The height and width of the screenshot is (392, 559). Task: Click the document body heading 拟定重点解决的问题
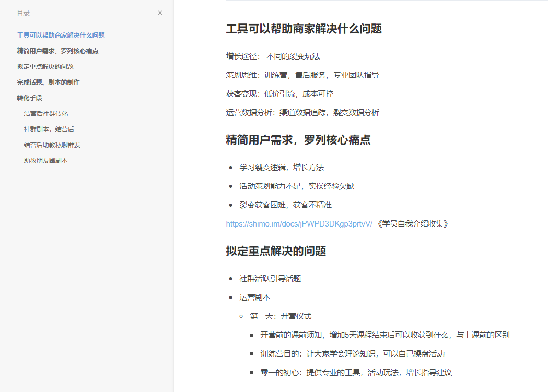click(276, 251)
